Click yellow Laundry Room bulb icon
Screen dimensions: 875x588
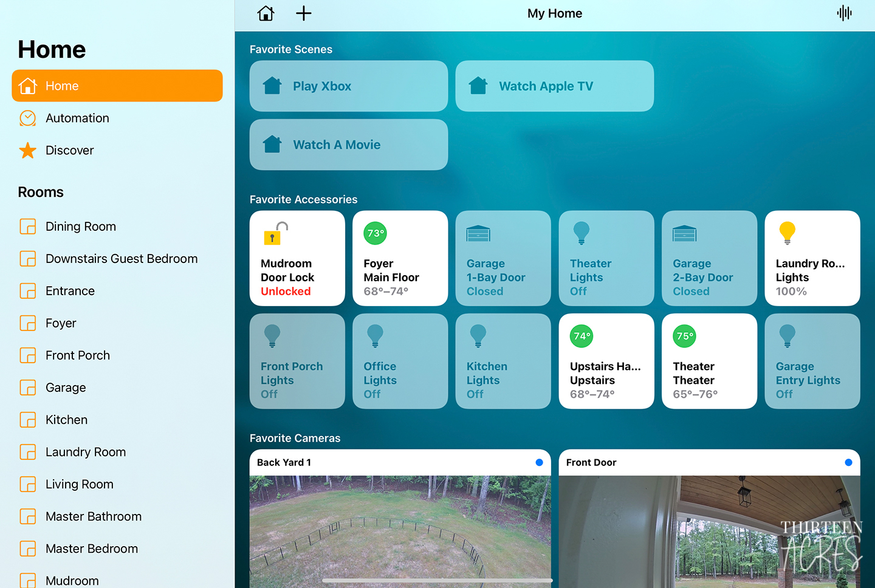click(x=787, y=233)
